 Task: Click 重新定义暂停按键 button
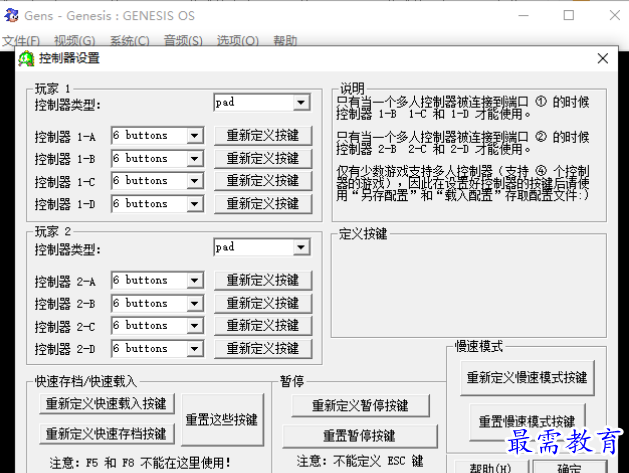(360, 406)
